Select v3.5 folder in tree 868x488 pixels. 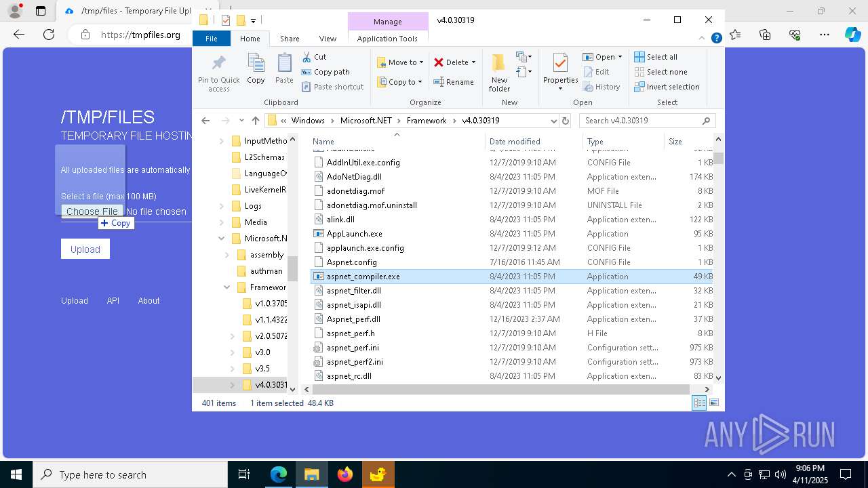(262, 369)
